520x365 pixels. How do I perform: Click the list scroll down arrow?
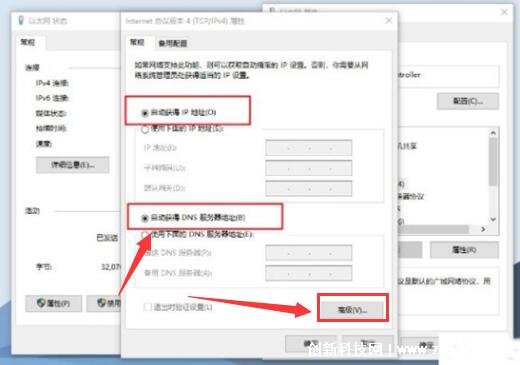click(x=493, y=219)
